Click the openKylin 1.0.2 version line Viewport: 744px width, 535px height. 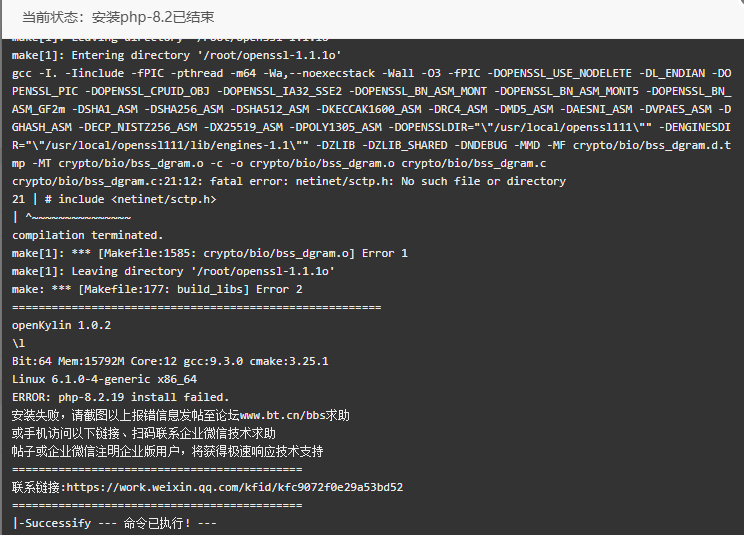pyautogui.click(x=62, y=325)
